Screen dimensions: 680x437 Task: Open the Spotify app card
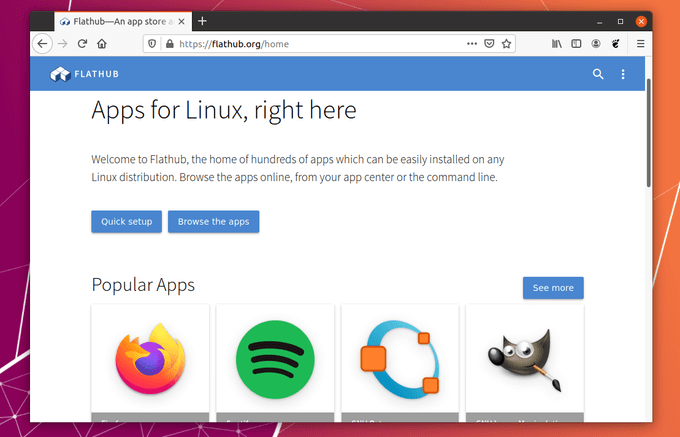coord(275,363)
